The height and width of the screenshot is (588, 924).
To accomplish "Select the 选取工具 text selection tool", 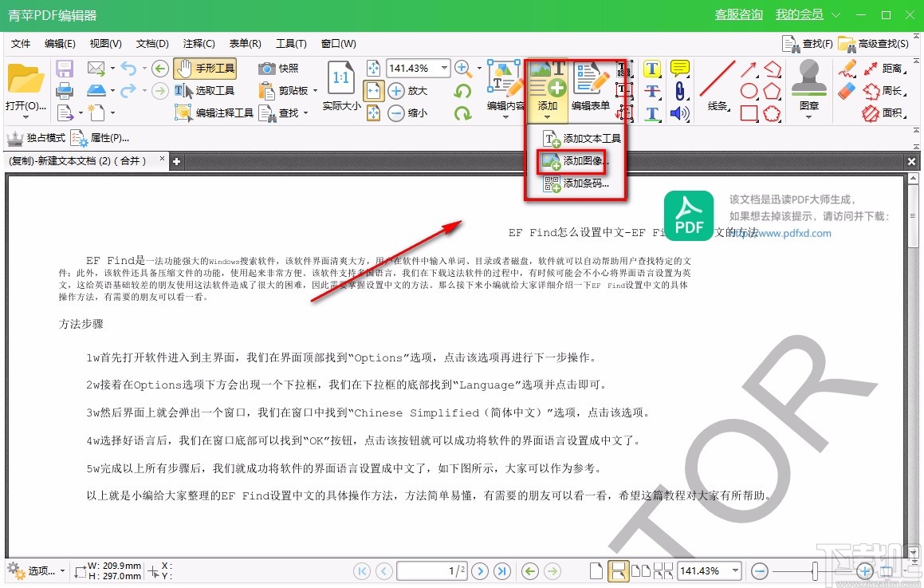I will click(204, 90).
